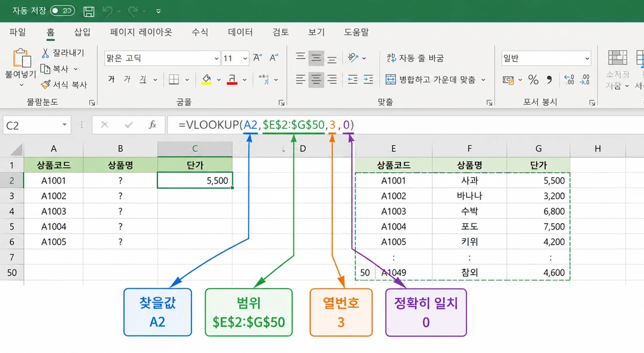Switch to the 페이지 레이아웃 tab

click(x=141, y=32)
